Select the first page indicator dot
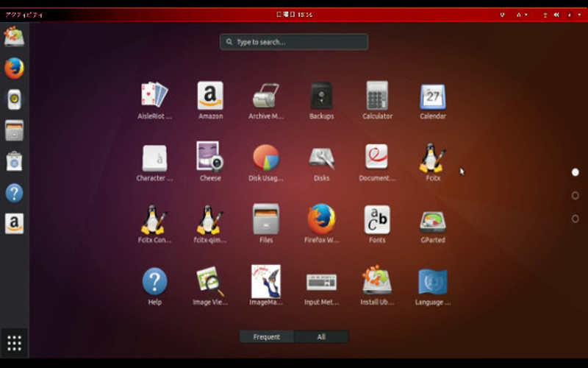Screen dimensions: 588x368 575,172
